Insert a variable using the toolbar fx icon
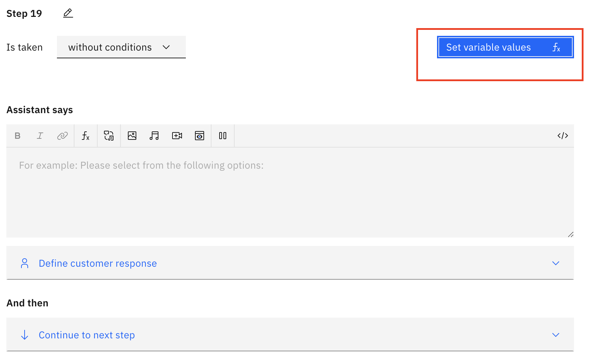This screenshot has height=364, width=593. click(86, 136)
